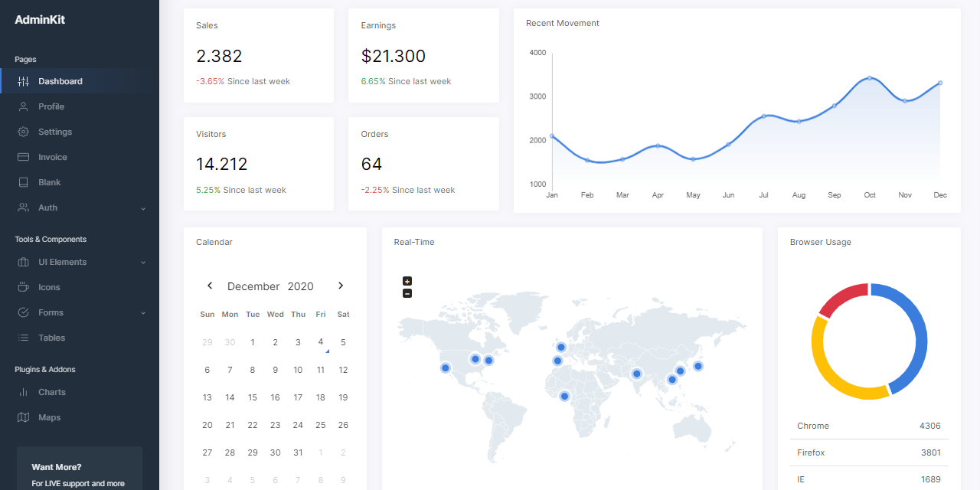Select December 20 in the calendar
The width and height of the screenshot is (980, 490).
coord(207,425)
